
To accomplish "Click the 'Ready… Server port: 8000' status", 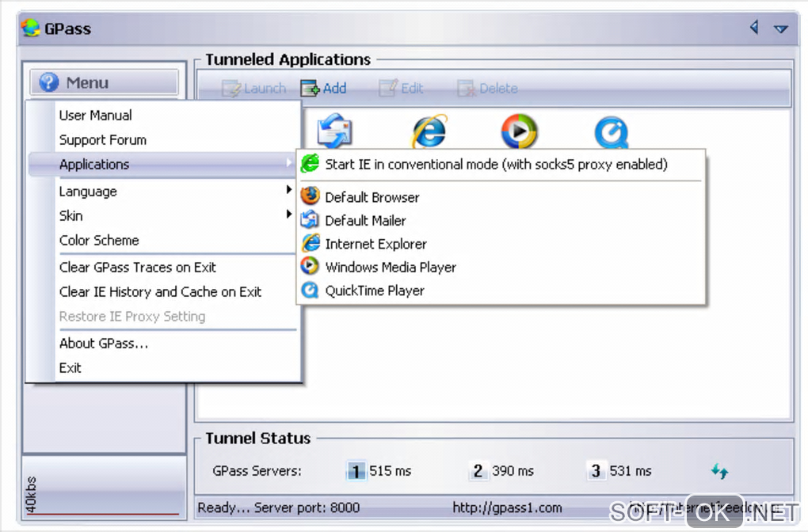I will (278, 507).
